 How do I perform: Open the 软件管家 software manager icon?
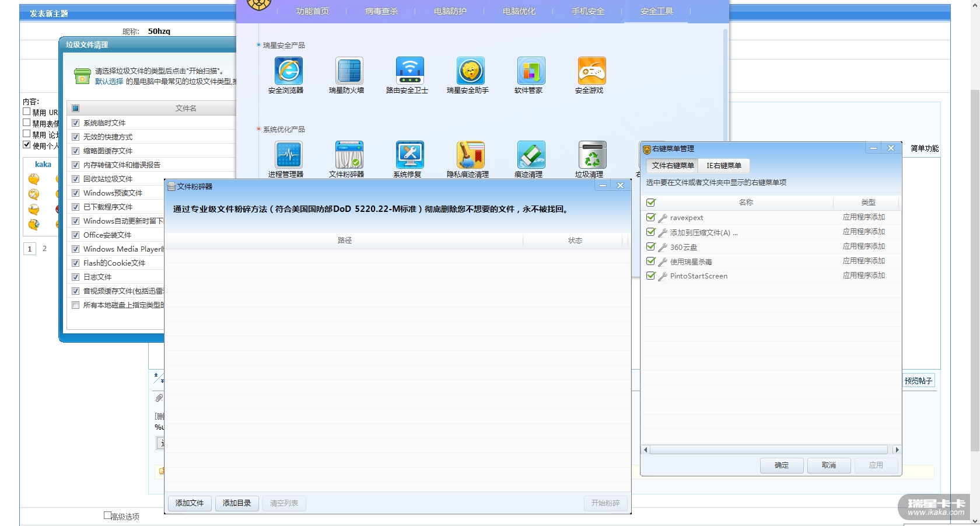pyautogui.click(x=531, y=71)
